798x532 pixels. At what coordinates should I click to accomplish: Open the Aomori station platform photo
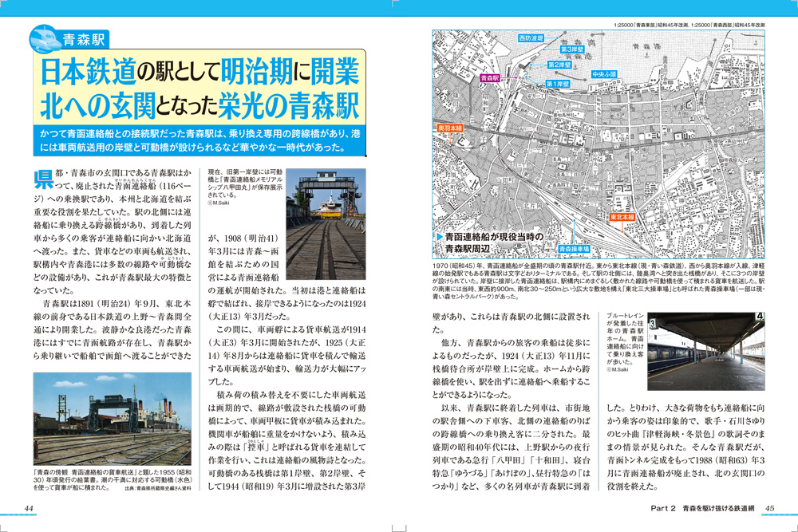click(706, 351)
